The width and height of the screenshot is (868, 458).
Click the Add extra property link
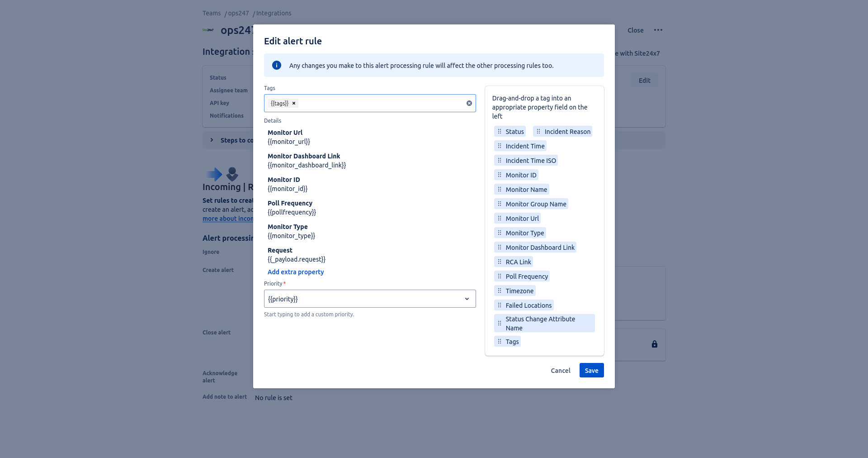coord(295,272)
